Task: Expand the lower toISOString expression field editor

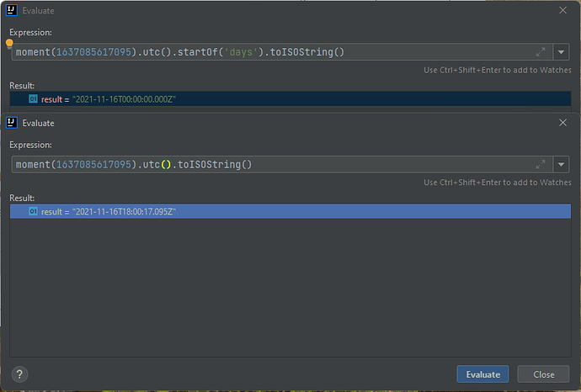Action: coord(541,164)
